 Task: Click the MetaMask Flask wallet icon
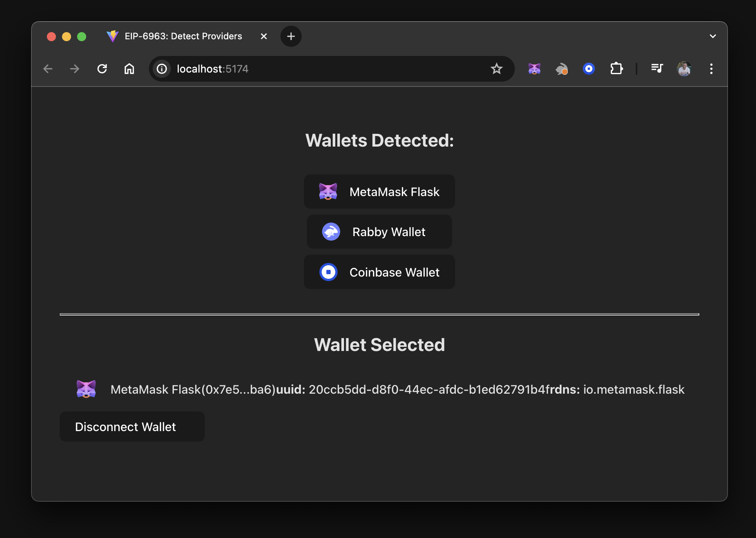328,191
